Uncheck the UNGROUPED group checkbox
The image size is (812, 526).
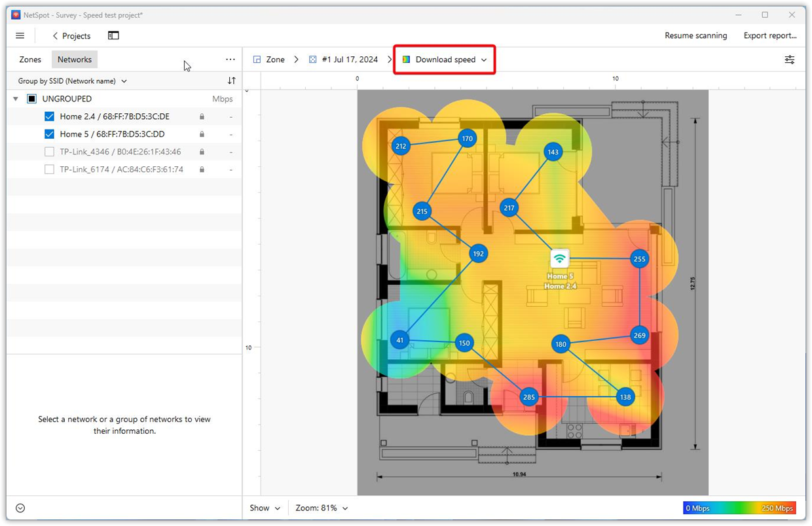coord(31,98)
